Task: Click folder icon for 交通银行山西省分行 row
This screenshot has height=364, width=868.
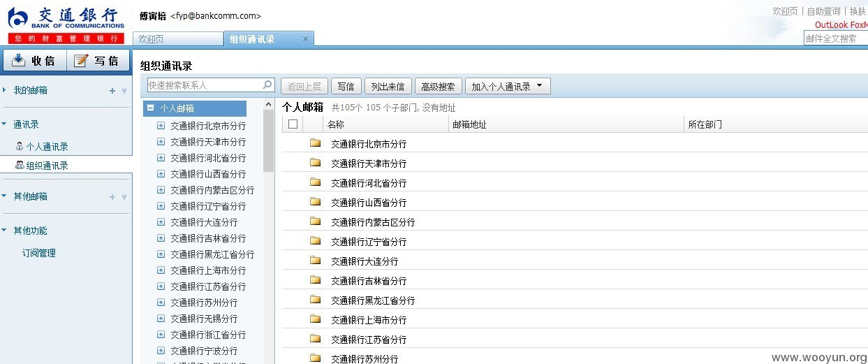Action: [315, 202]
